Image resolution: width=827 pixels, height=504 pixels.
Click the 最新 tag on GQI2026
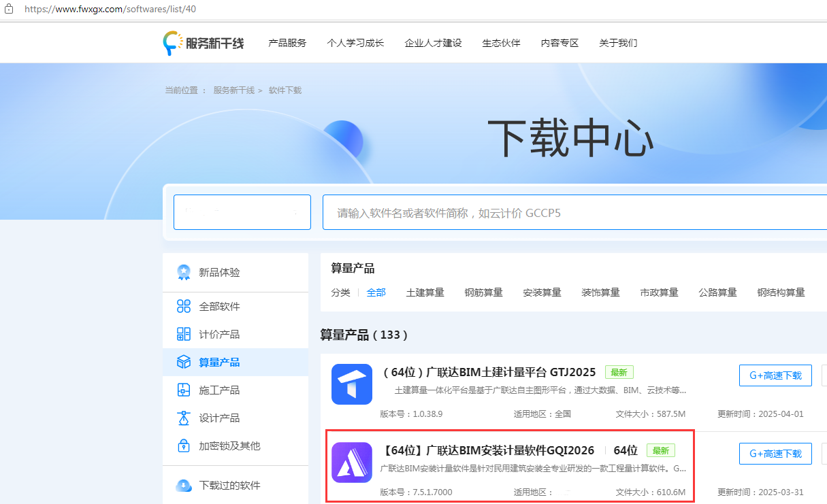pyautogui.click(x=660, y=450)
